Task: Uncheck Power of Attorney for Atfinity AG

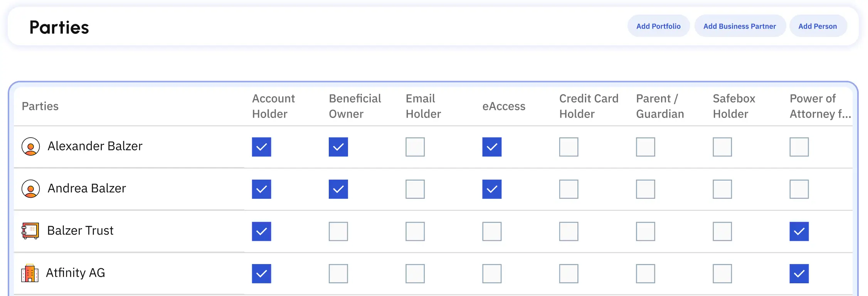Action: click(x=798, y=273)
